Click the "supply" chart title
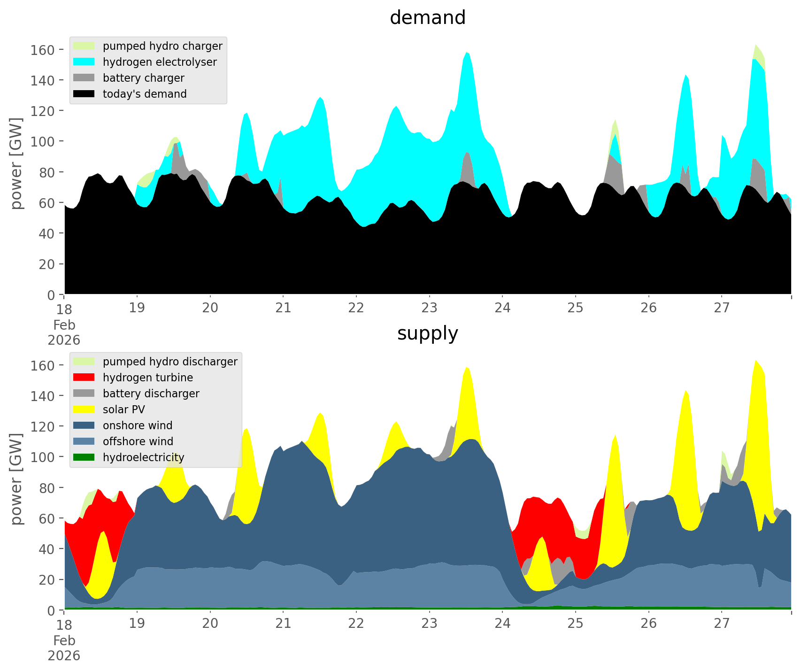 (427, 333)
